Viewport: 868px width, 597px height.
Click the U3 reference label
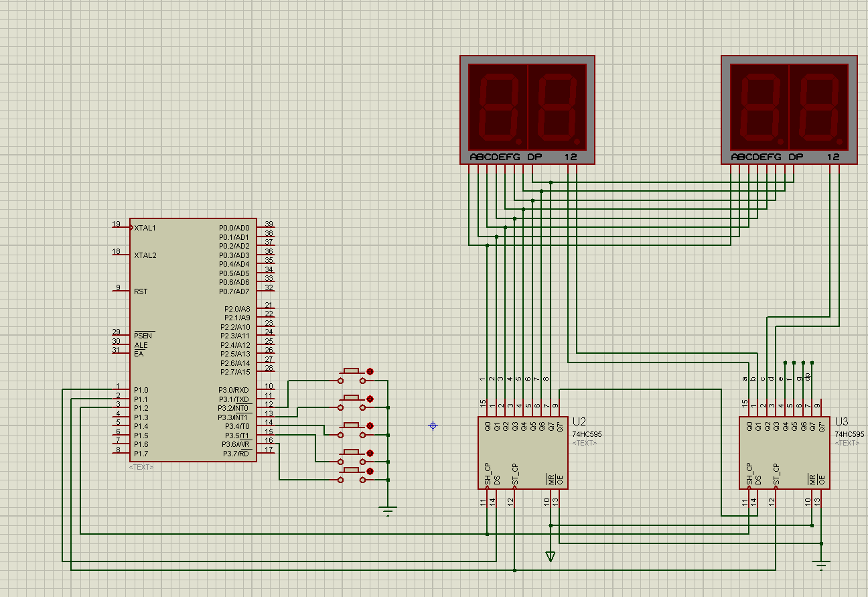841,422
